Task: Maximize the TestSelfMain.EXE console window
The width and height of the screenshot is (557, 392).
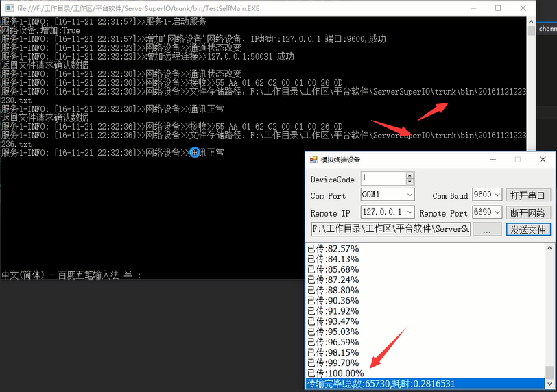Action: coord(498,8)
